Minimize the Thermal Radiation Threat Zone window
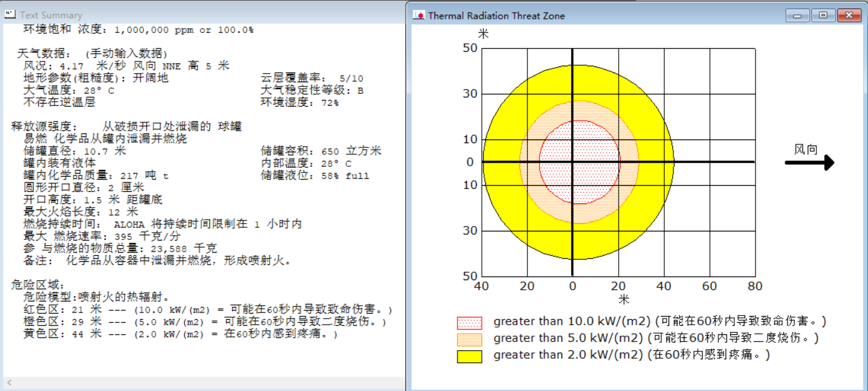Viewport: 868px width, 391px height. coord(797,15)
